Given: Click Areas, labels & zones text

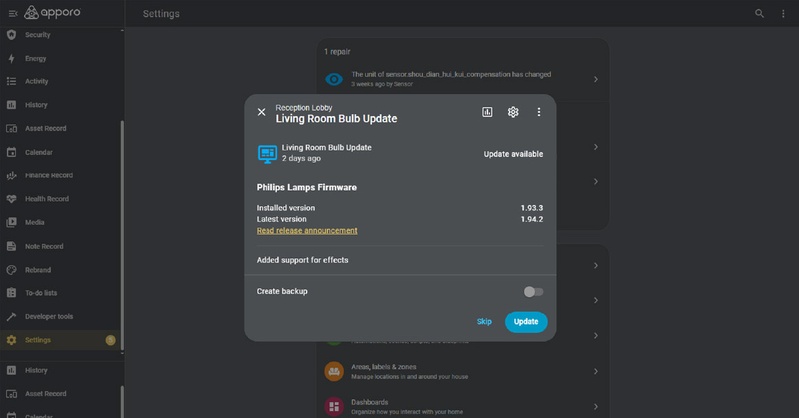Looking at the screenshot, I should point(383,367).
